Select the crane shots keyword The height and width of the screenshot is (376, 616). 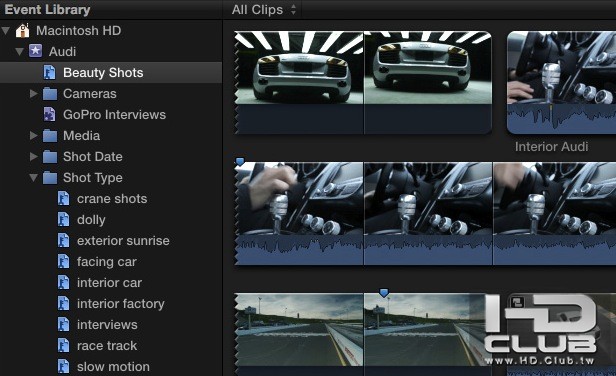[112, 198]
